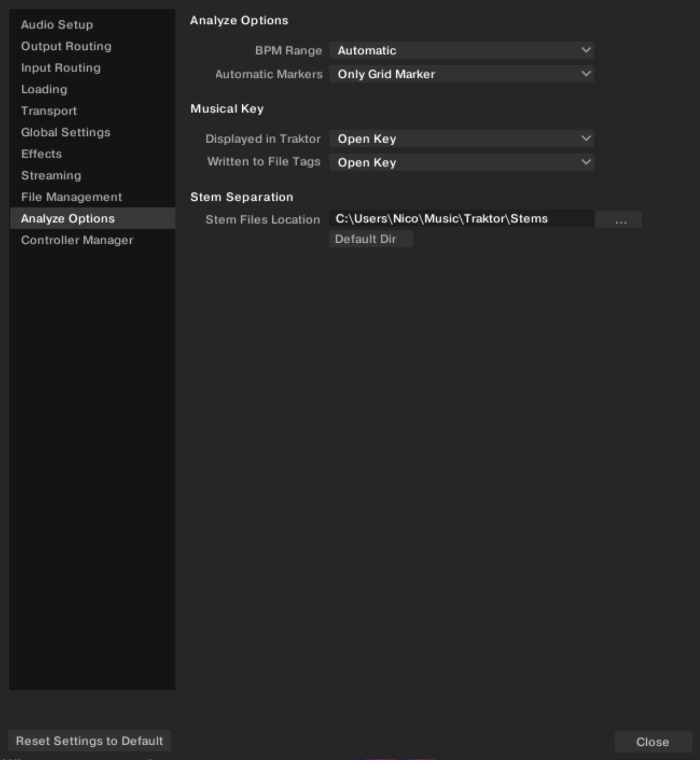Screen dimensions: 700x760
Task: Go to File Management preferences
Action: (x=92, y=197)
